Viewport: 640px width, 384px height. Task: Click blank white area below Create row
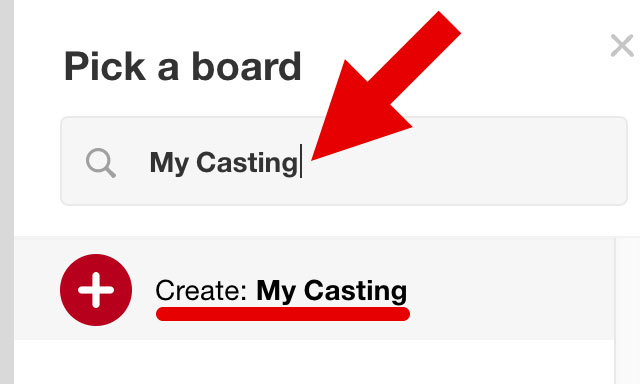(314, 362)
